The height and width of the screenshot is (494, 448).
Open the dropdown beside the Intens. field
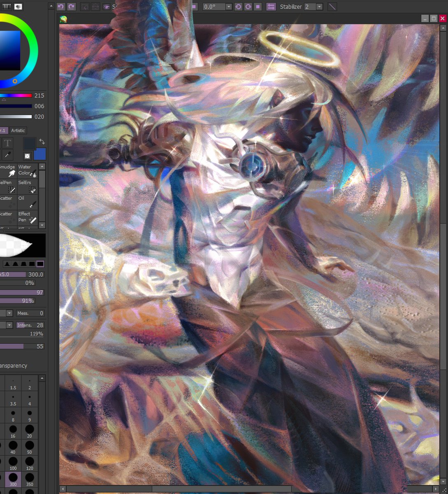[x=9, y=325]
